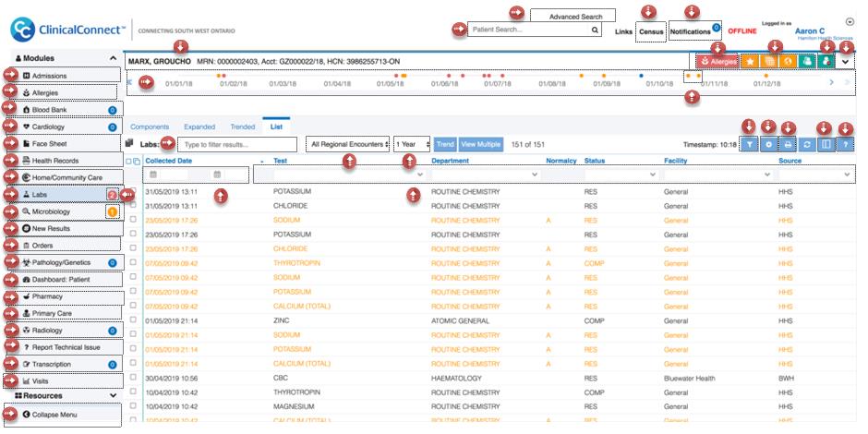Switch to the Trended tab
Image resolution: width=868 pixels, height=434 pixels.
pos(243,127)
